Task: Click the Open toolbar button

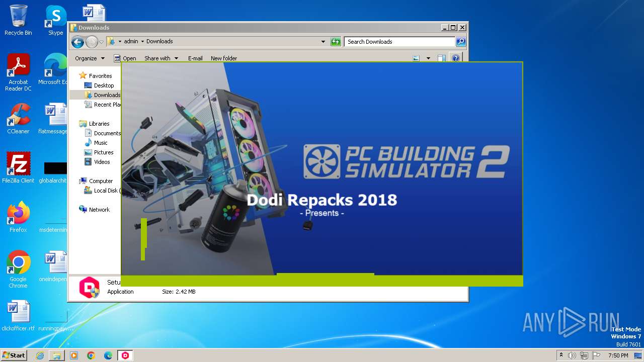Action: [125, 58]
